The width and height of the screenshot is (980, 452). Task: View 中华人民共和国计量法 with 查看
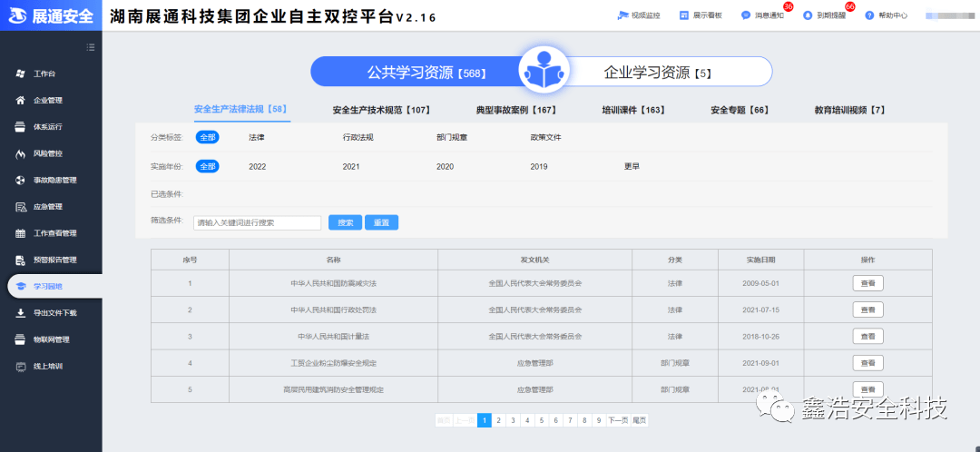pos(867,337)
